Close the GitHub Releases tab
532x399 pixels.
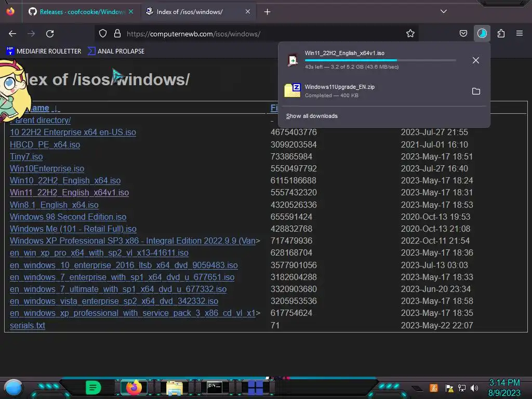131,12
